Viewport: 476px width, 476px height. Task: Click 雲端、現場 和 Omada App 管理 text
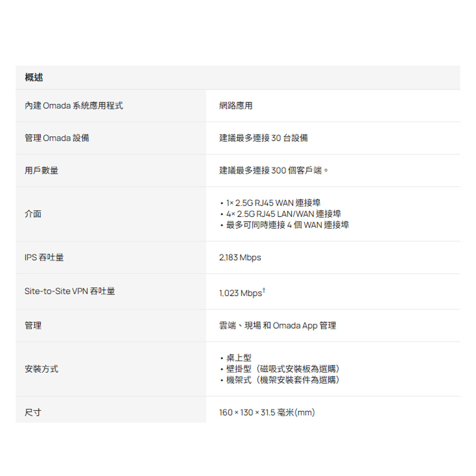[x=278, y=326]
